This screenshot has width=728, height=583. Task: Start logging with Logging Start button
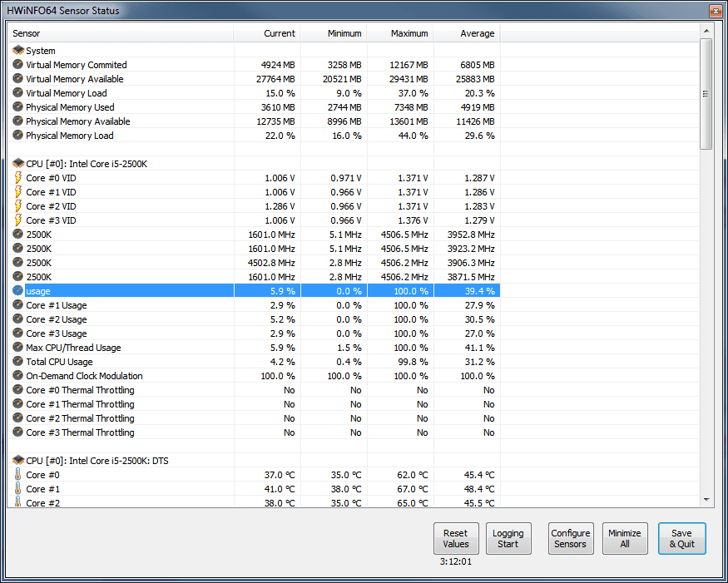(508, 538)
